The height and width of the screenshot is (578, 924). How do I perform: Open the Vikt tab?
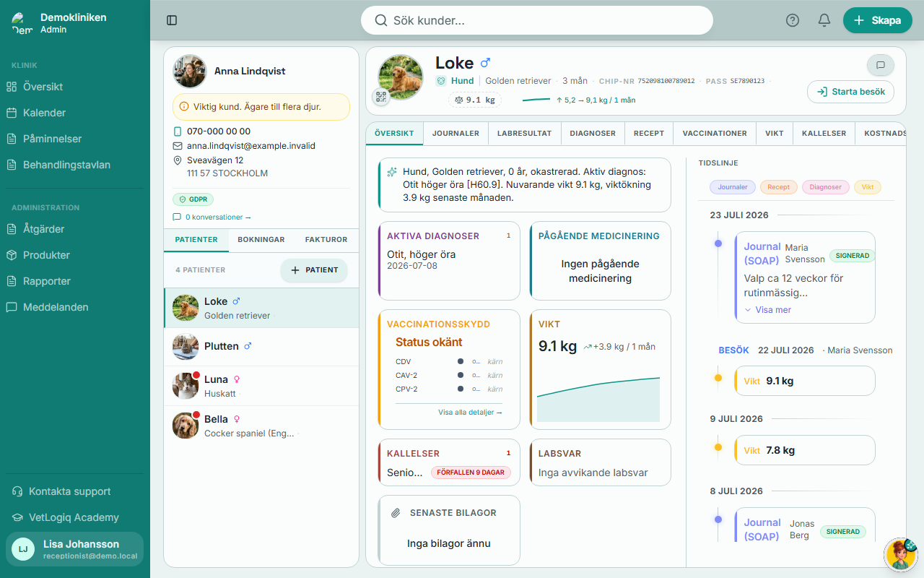(x=775, y=134)
